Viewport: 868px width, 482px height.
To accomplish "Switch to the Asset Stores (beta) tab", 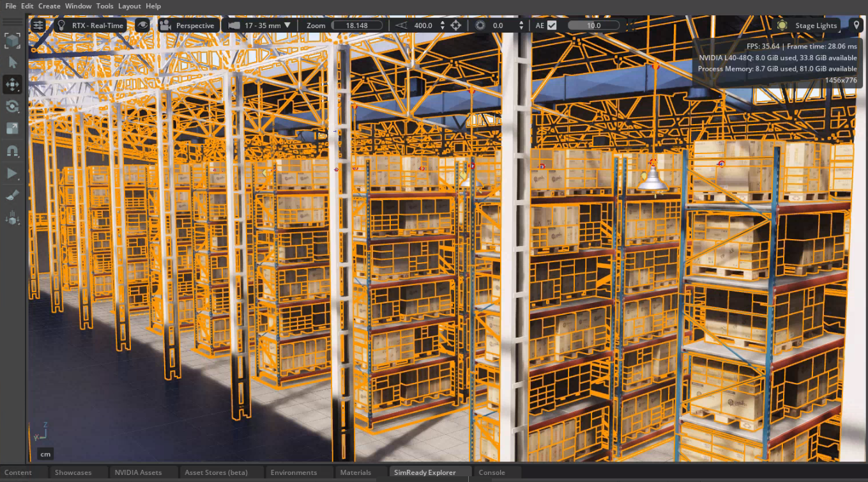I will point(215,472).
